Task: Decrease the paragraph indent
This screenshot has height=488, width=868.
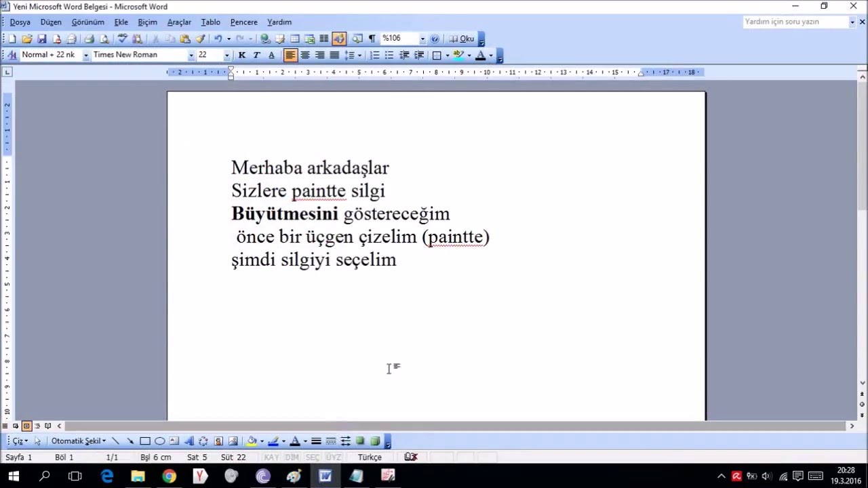Action: click(404, 55)
